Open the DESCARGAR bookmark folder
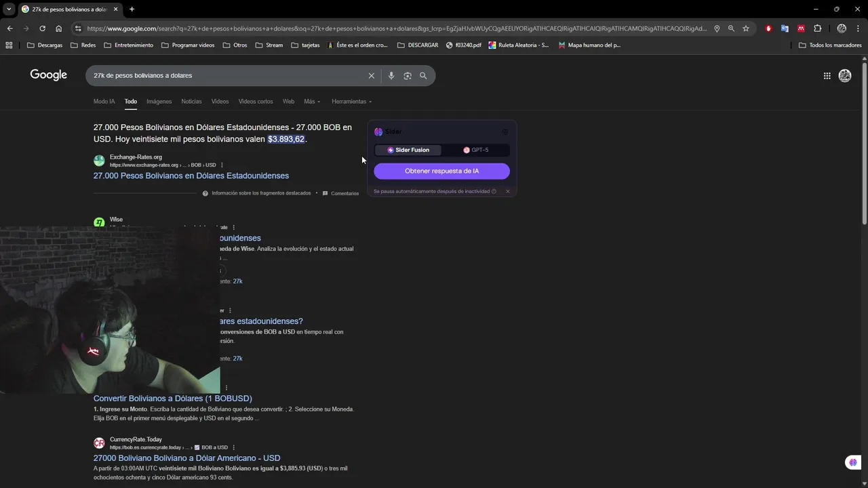Image resolution: width=868 pixels, height=488 pixels. [418, 45]
